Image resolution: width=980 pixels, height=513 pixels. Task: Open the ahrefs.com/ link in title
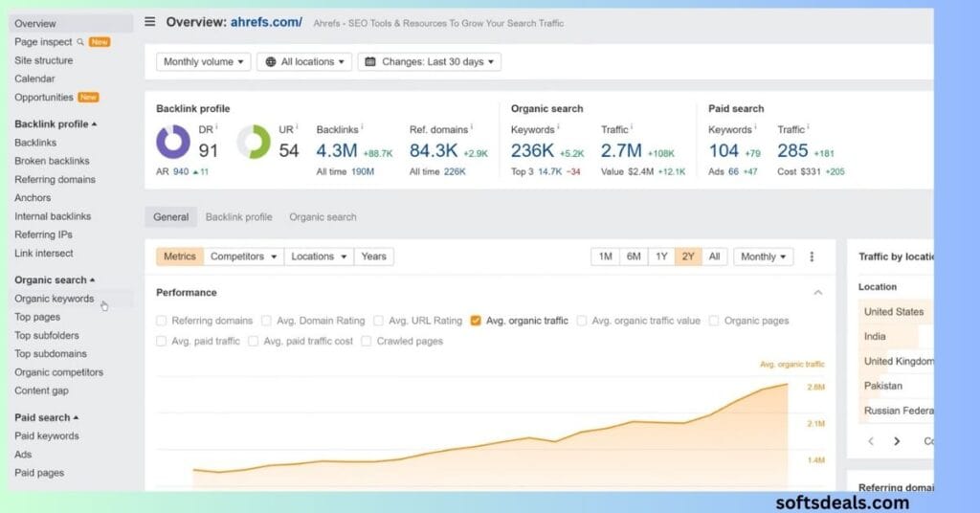[x=266, y=22]
